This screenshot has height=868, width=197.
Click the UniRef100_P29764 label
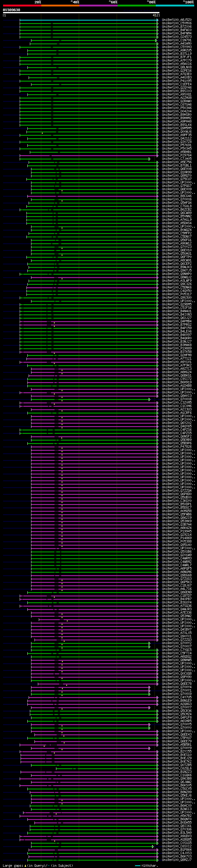pyautogui.click(x=177, y=155)
